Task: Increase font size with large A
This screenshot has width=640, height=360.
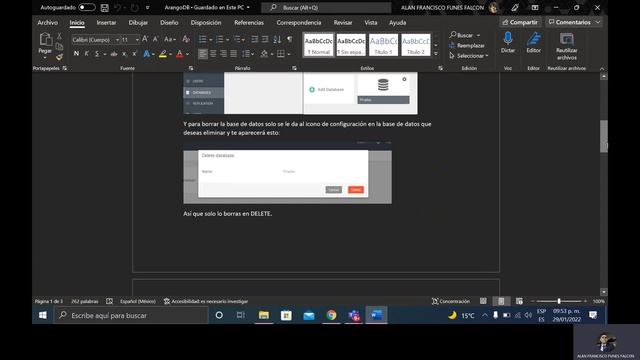Action: 145,39
